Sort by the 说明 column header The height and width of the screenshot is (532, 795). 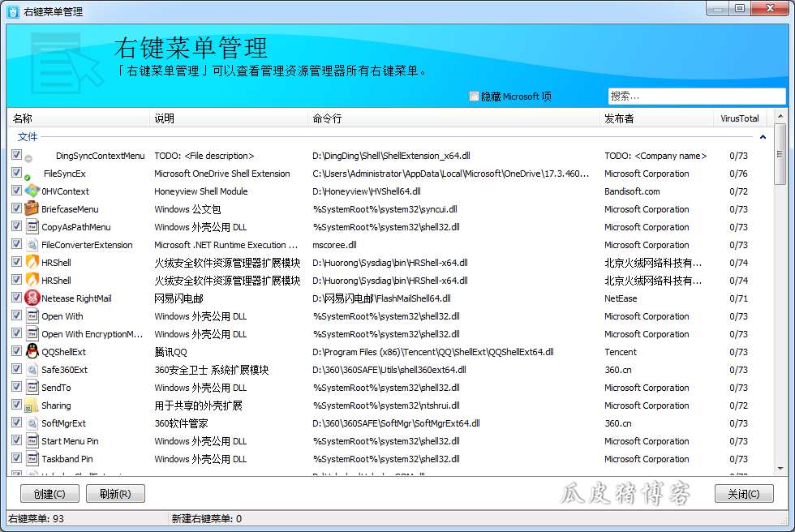coord(229,118)
